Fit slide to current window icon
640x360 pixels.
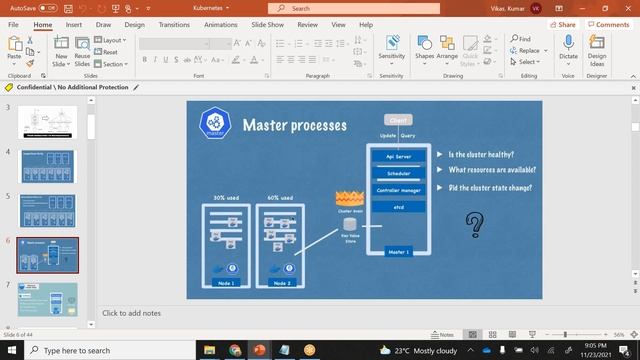pyautogui.click(x=634, y=335)
